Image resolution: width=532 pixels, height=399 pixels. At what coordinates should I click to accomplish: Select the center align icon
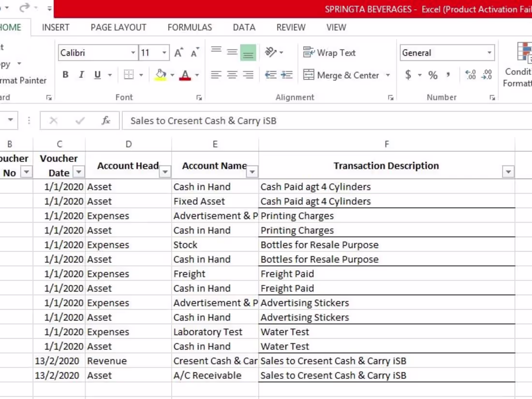(232, 74)
